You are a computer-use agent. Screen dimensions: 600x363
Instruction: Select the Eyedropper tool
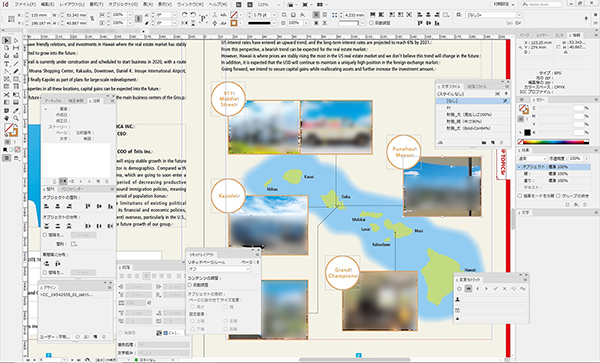[x=16, y=111]
